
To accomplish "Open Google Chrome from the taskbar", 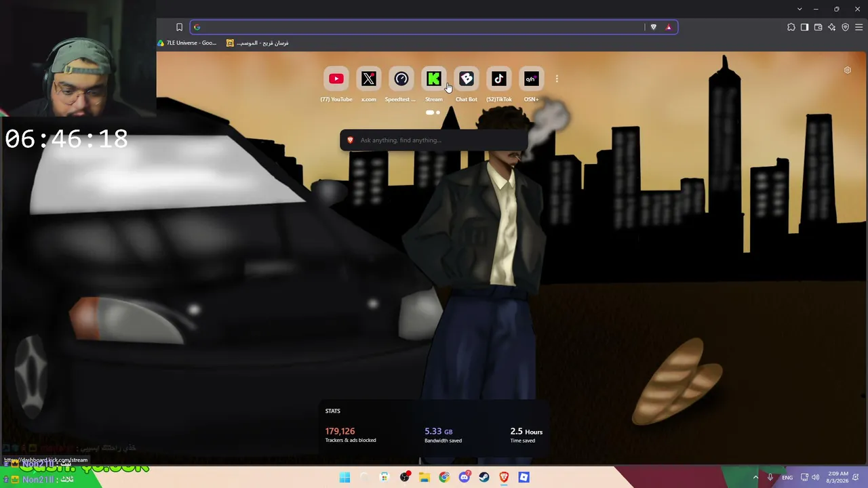I will (444, 477).
